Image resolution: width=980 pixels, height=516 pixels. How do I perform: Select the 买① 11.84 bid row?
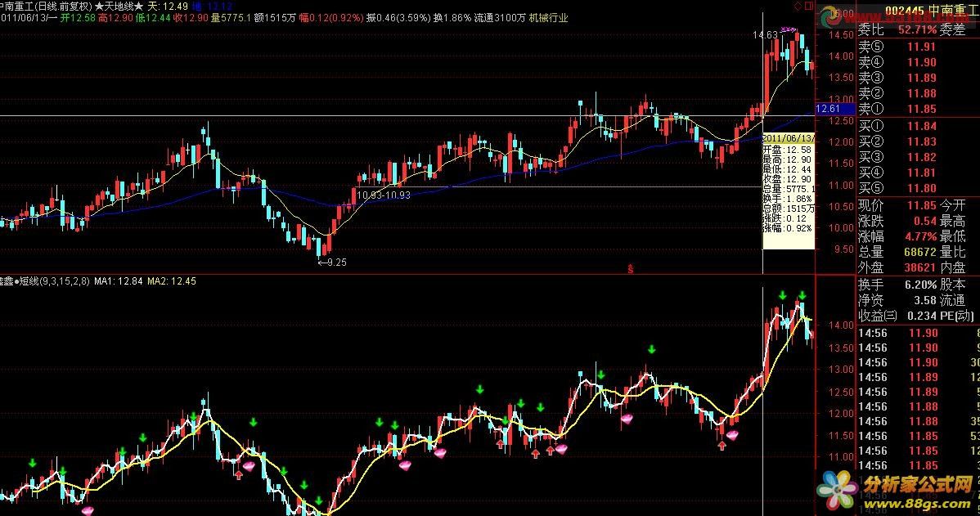tap(897, 126)
